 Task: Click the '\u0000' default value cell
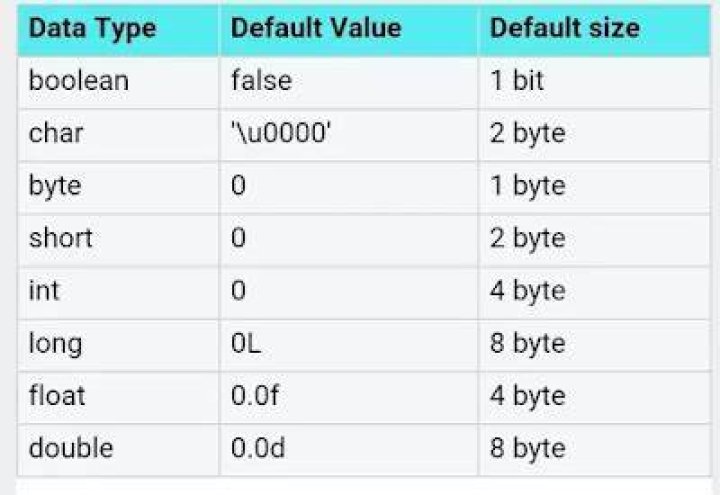click(x=349, y=135)
